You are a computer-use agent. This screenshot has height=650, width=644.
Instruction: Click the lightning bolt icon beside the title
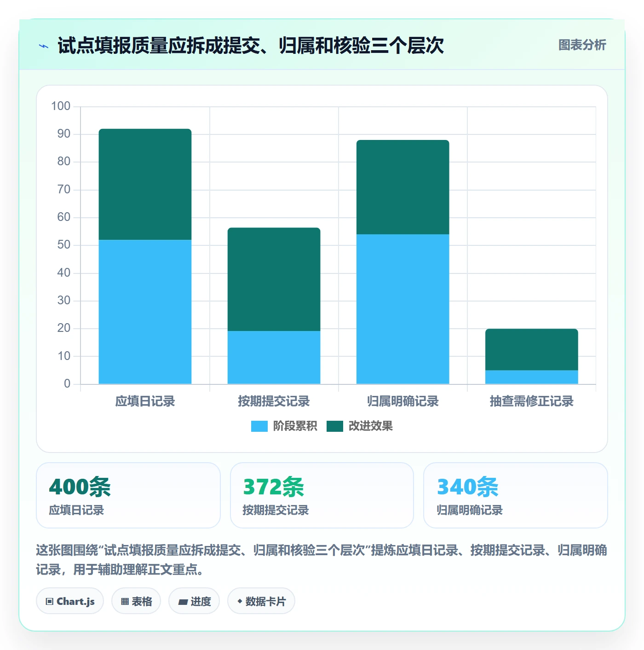(44, 46)
